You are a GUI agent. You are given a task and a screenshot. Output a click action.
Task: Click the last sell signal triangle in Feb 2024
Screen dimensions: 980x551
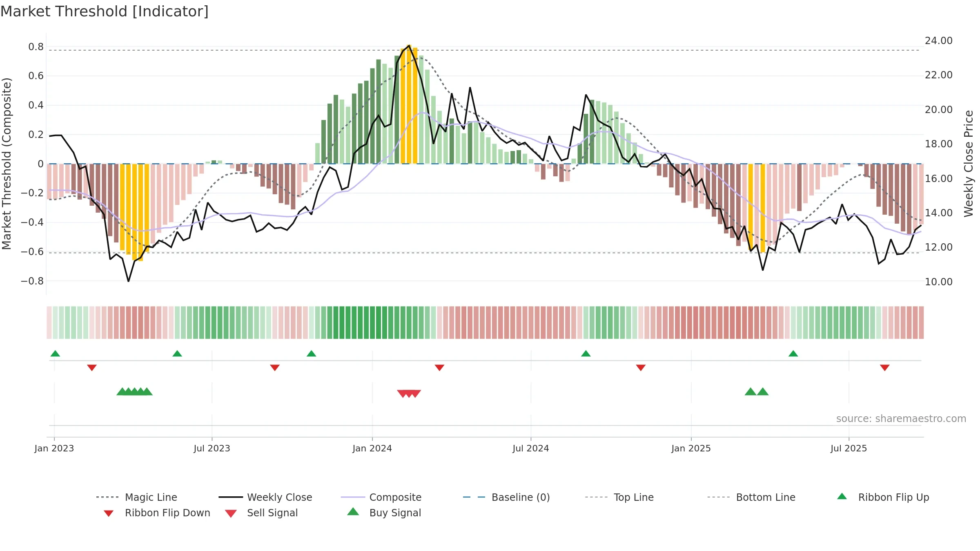(415, 393)
